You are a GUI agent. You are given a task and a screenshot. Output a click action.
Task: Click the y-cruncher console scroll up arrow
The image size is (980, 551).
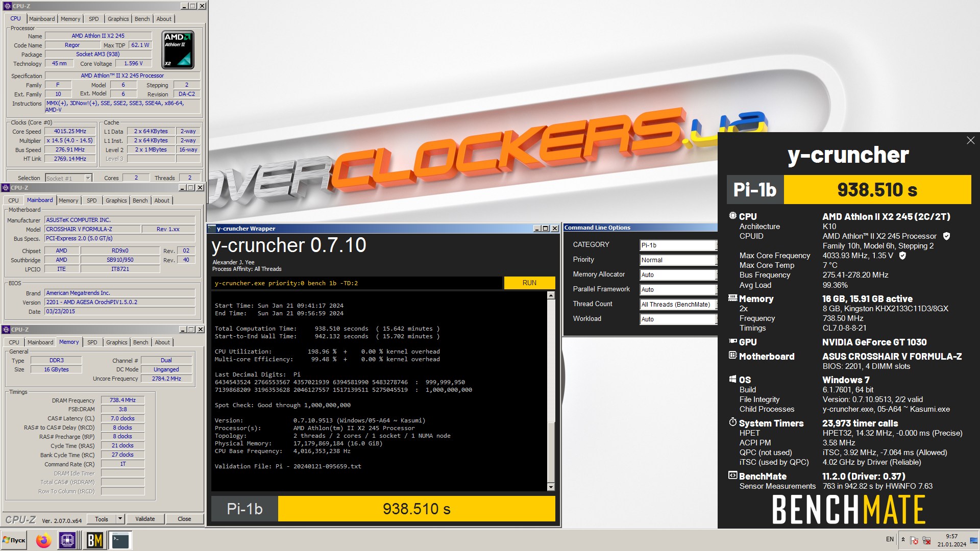click(551, 295)
